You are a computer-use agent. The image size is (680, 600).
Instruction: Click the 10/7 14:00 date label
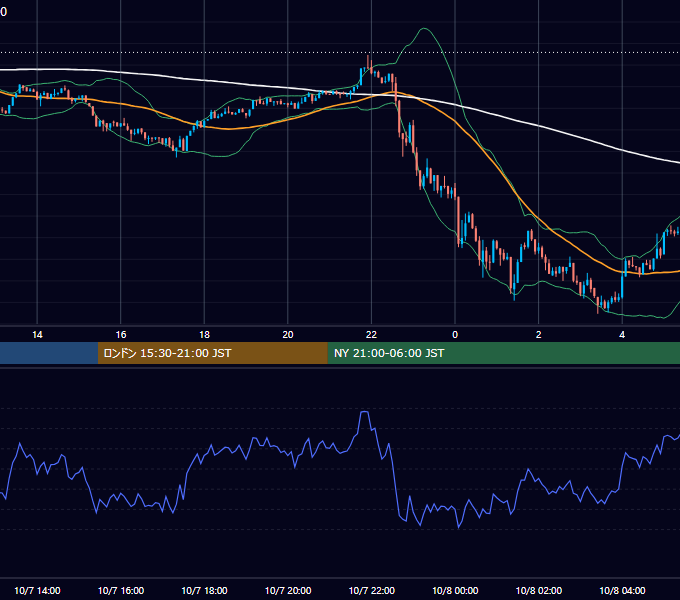click(x=37, y=590)
